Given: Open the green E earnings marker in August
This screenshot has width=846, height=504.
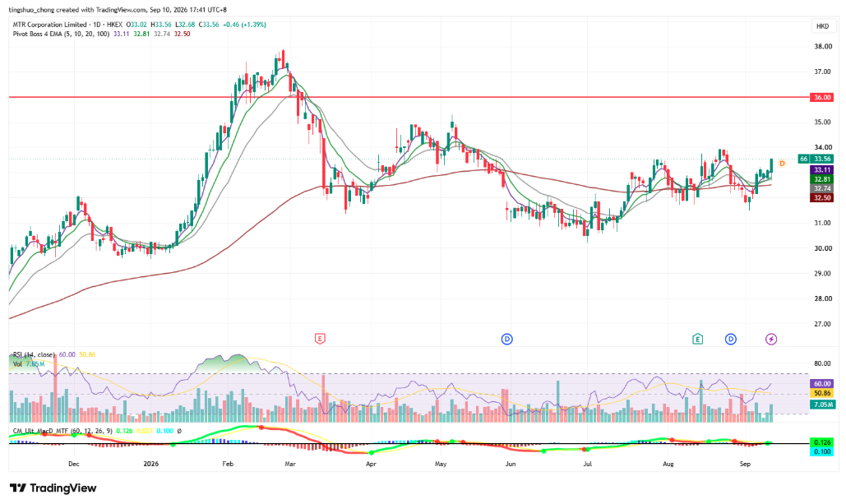Looking at the screenshot, I should pos(698,339).
